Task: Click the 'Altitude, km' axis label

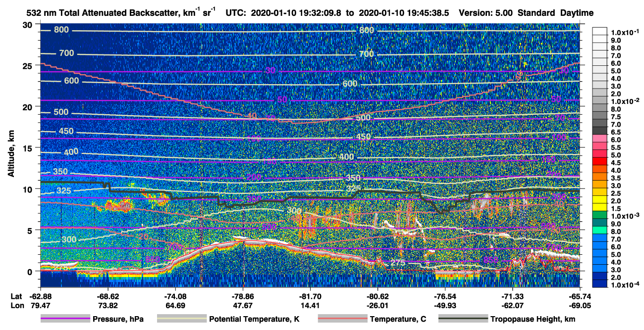Action: (10, 154)
